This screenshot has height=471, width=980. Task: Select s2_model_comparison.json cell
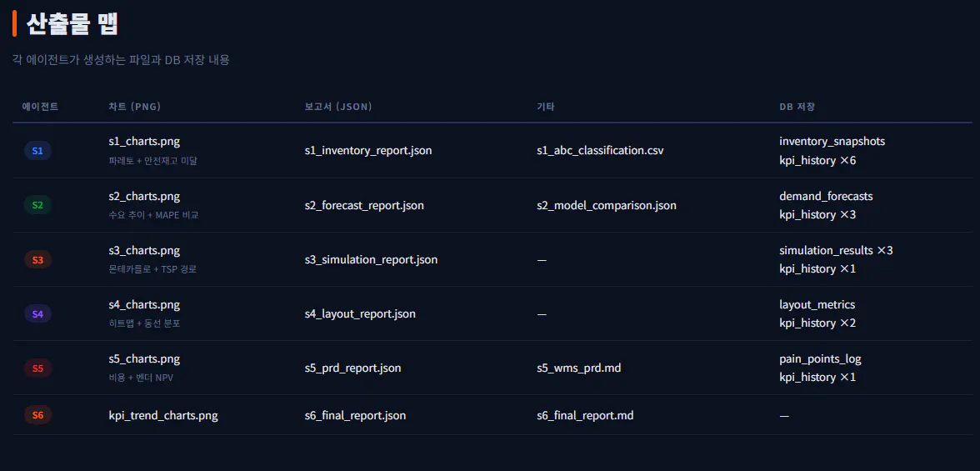[607, 205]
